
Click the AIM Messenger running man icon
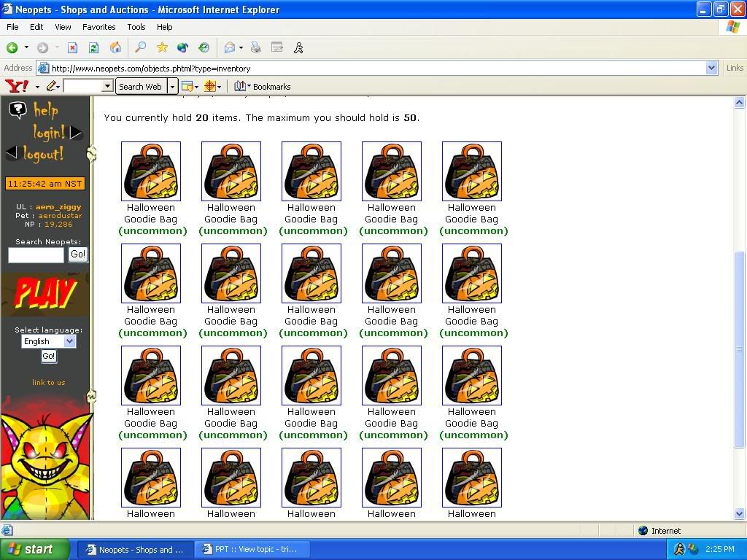pyautogui.click(x=298, y=47)
